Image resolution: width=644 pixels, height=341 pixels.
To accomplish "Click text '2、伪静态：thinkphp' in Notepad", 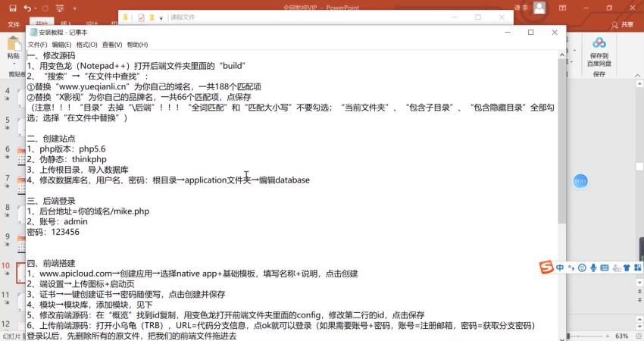I will pos(67,159).
